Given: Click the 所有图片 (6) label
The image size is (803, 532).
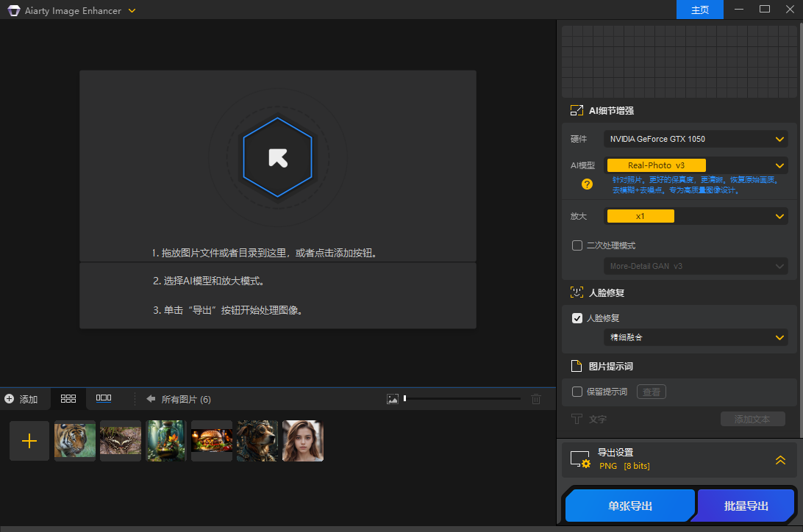Looking at the screenshot, I should click(x=186, y=400).
